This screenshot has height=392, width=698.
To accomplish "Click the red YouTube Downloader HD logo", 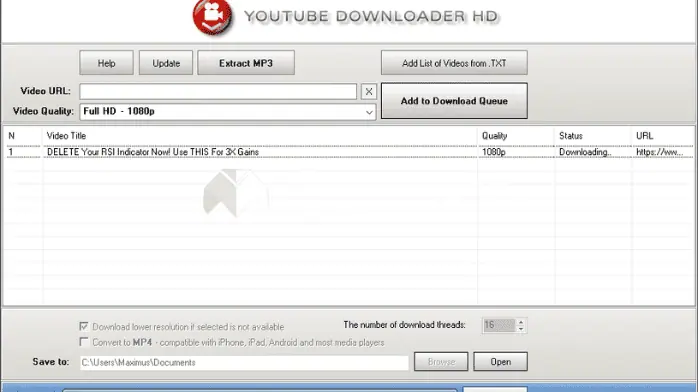I will [x=212, y=17].
